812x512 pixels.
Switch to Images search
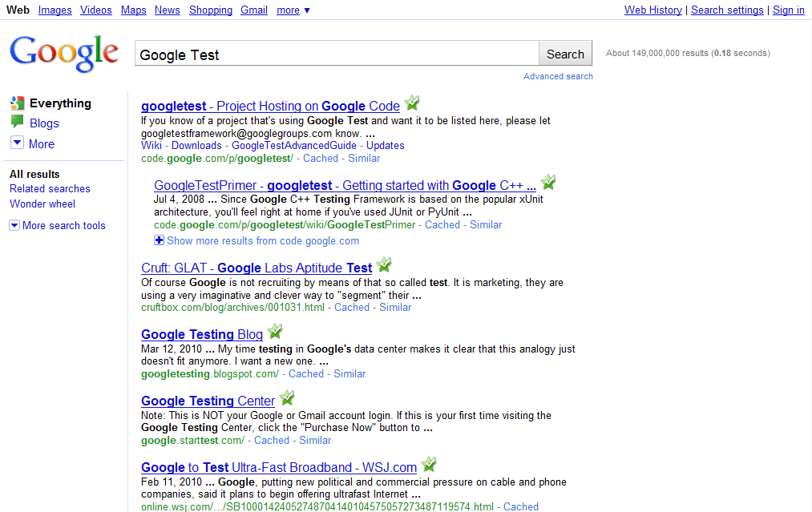click(x=55, y=10)
